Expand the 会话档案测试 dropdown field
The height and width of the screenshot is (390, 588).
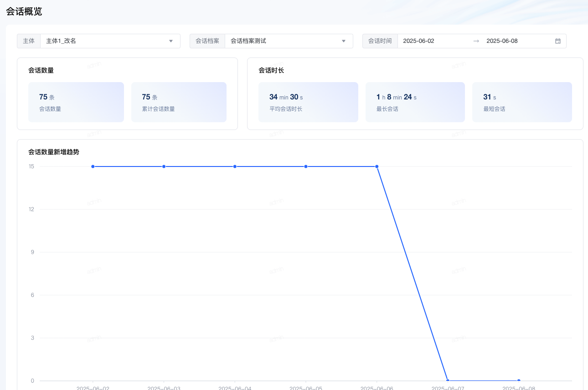click(x=283, y=41)
